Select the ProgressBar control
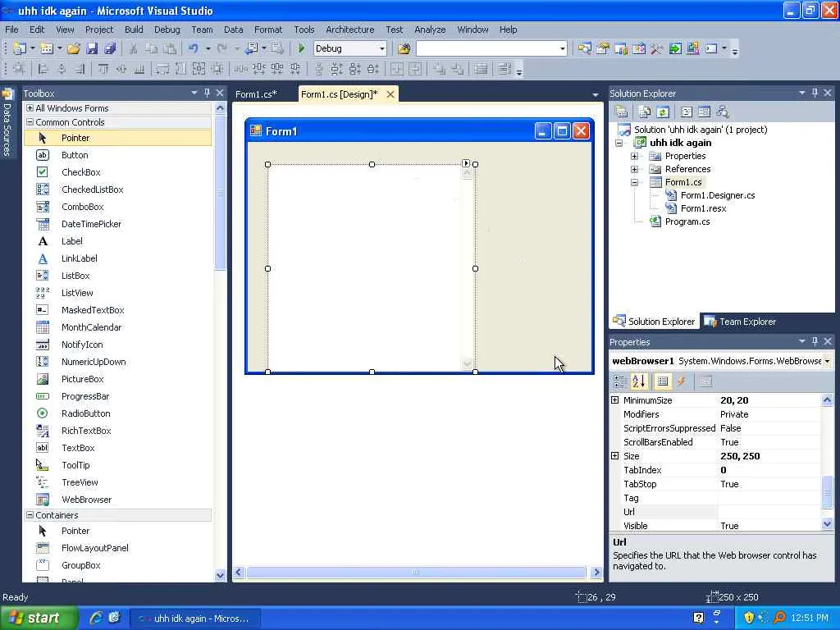The height and width of the screenshot is (630, 840). tap(85, 396)
